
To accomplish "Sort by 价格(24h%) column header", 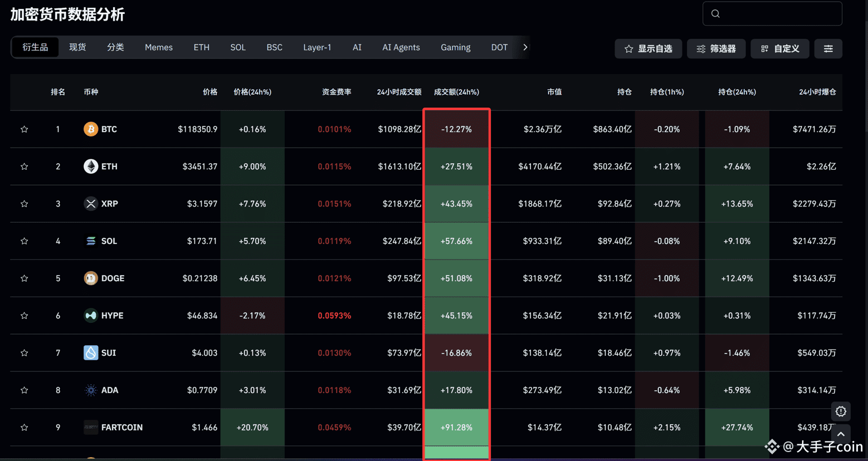I will pos(252,92).
